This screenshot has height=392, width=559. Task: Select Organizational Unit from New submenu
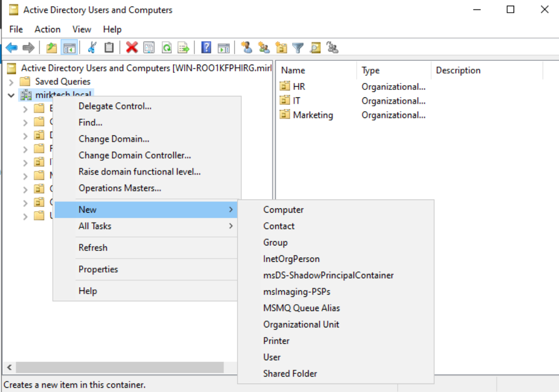click(301, 325)
